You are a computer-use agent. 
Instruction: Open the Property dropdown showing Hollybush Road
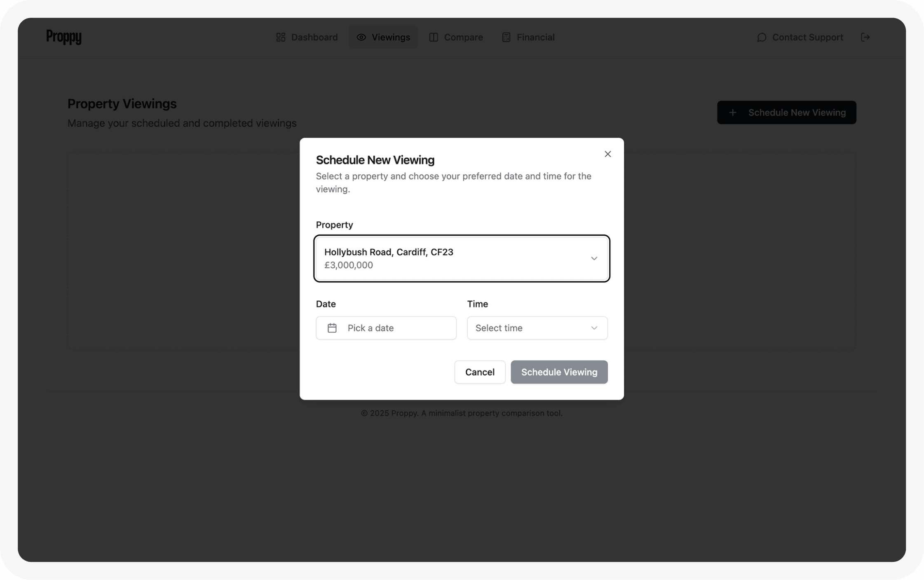tap(462, 258)
